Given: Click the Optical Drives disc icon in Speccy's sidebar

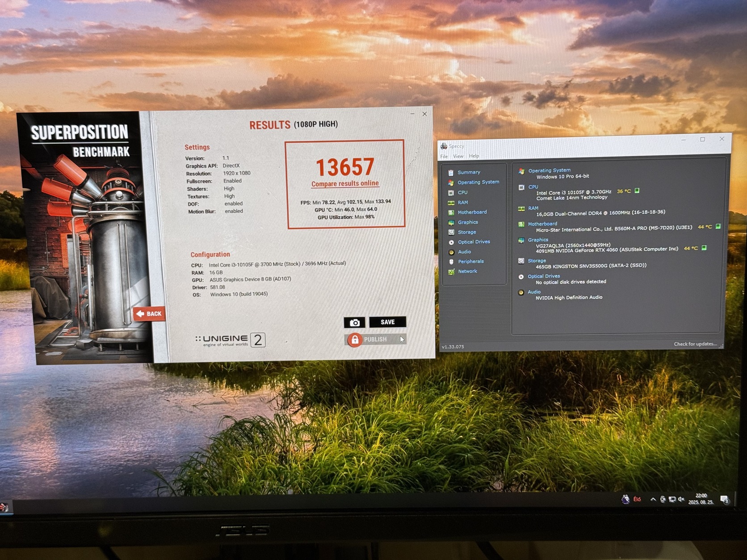Looking at the screenshot, I should pyautogui.click(x=451, y=242).
